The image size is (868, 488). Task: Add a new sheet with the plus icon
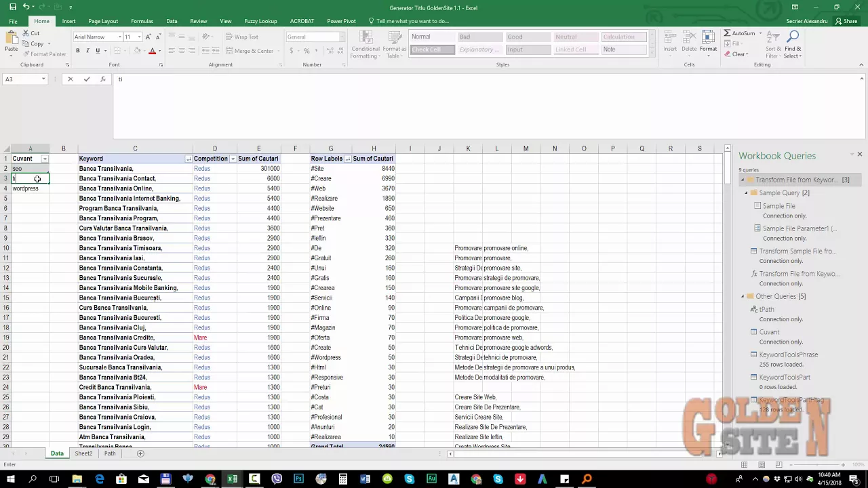[x=140, y=453]
